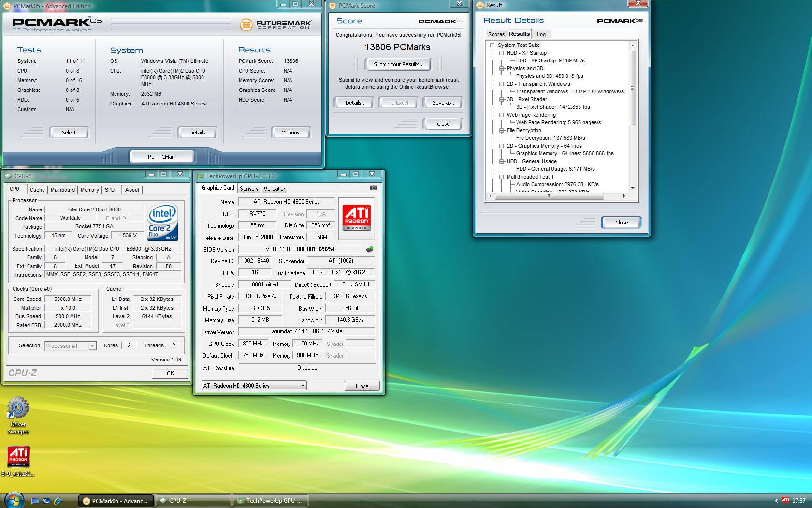Screen dimensions: 812x508
Task: Select 'File Decryption: 137.583 MB/s' result row
Action: 551,138
